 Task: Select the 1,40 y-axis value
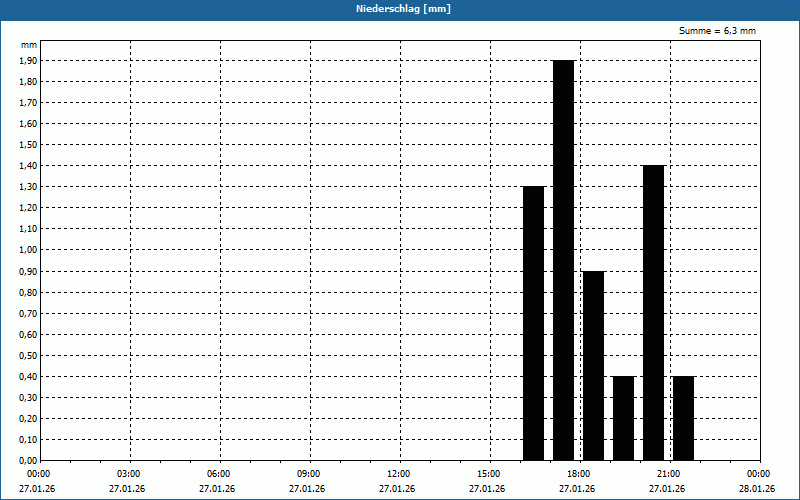28,166
